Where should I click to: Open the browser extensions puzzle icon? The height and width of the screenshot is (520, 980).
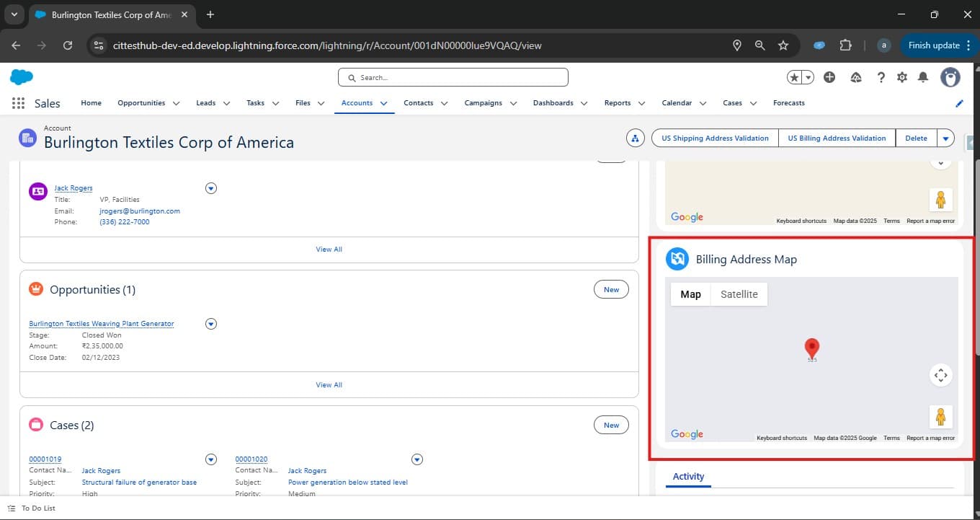click(845, 45)
